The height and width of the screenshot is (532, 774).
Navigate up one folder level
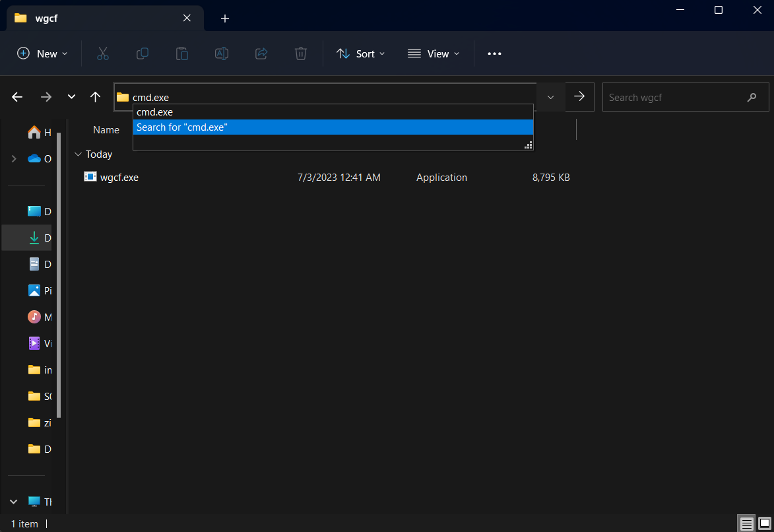(x=95, y=97)
